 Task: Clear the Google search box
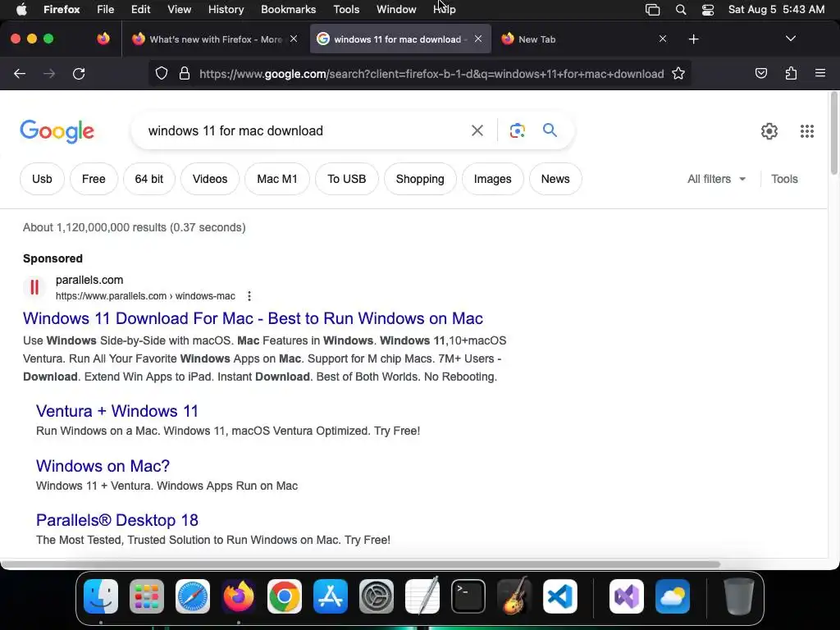(477, 130)
